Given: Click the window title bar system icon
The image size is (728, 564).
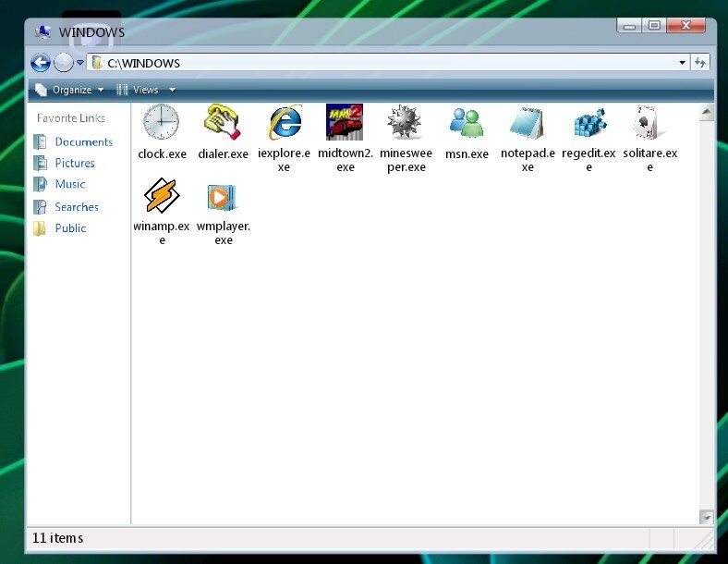Looking at the screenshot, I should 42,31.
